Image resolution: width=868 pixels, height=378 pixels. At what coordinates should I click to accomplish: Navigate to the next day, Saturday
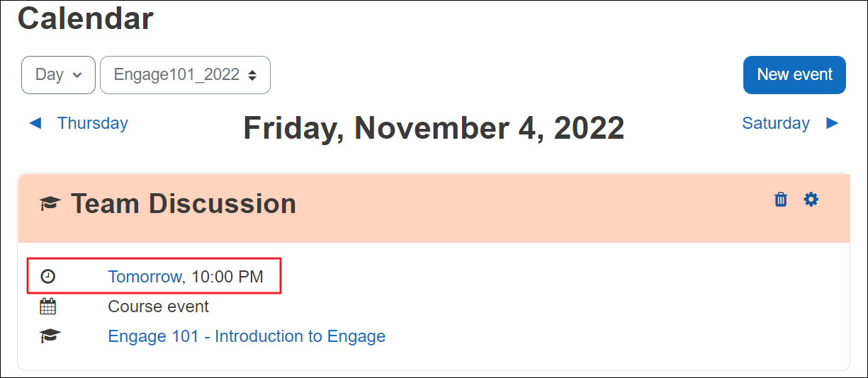[775, 123]
